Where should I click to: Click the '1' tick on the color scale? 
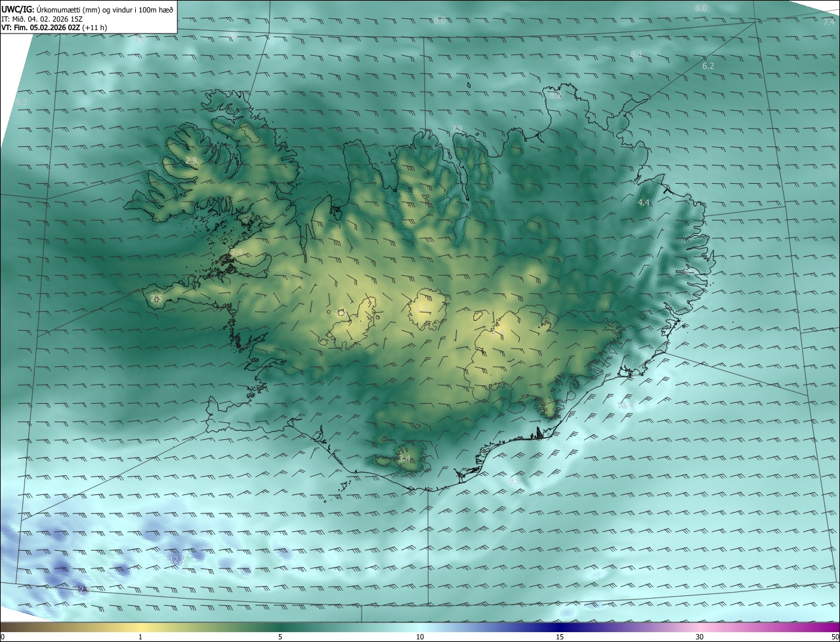tap(140, 637)
